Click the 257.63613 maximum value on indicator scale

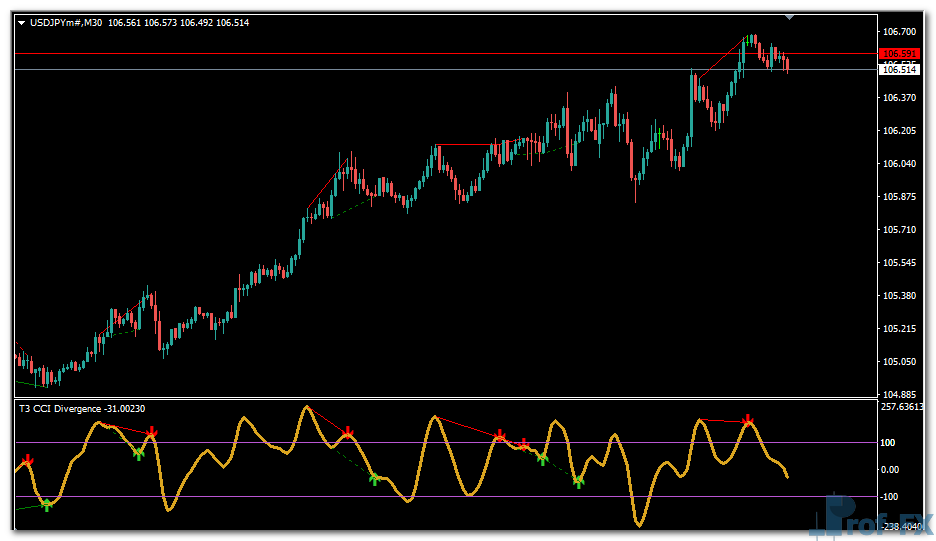tap(905, 408)
